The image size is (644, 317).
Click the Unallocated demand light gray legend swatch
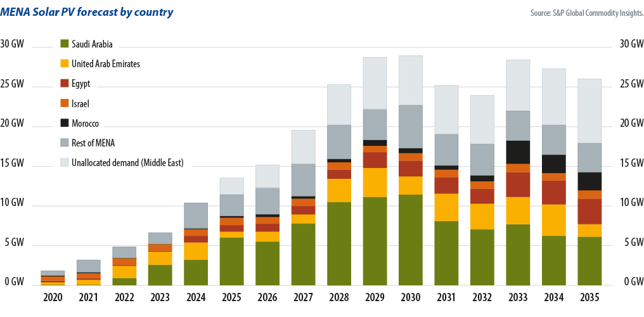point(64,162)
